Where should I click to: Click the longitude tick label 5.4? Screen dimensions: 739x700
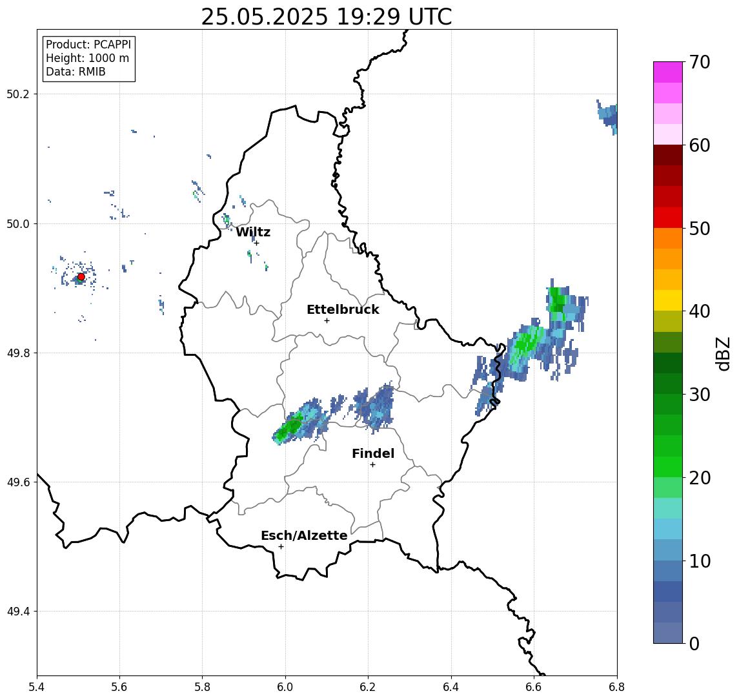(37, 687)
